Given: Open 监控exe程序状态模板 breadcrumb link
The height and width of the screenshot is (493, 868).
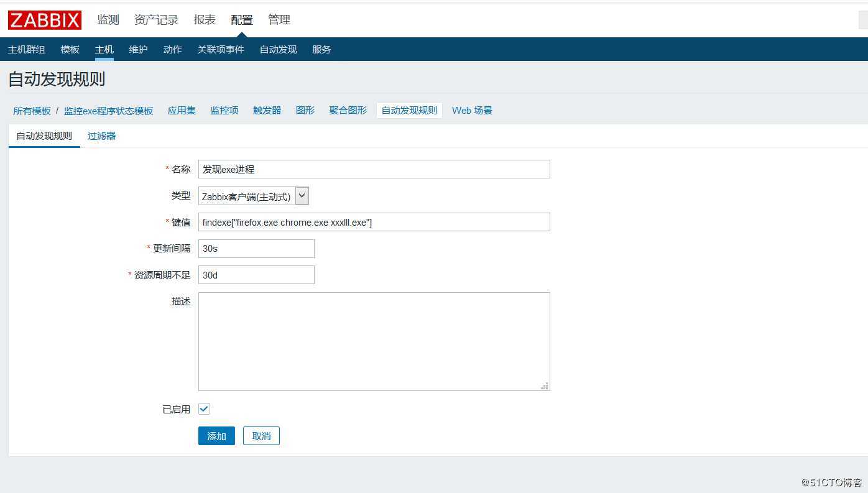Looking at the screenshot, I should point(109,111).
